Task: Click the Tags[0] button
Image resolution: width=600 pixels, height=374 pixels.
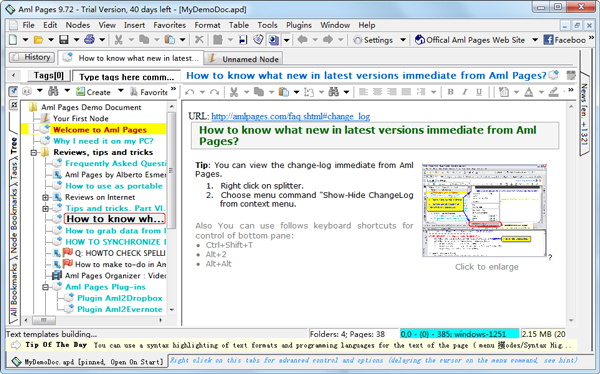Action: point(49,75)
